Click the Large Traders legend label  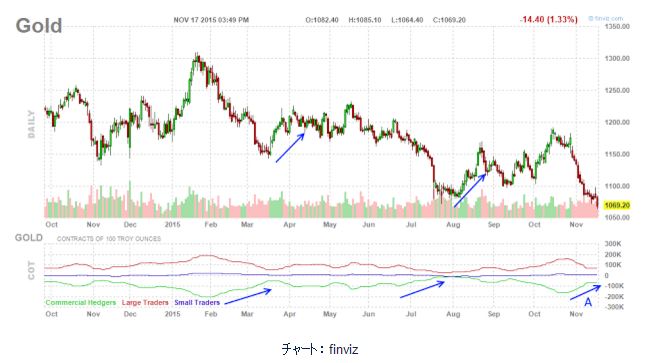pos(145,302)
